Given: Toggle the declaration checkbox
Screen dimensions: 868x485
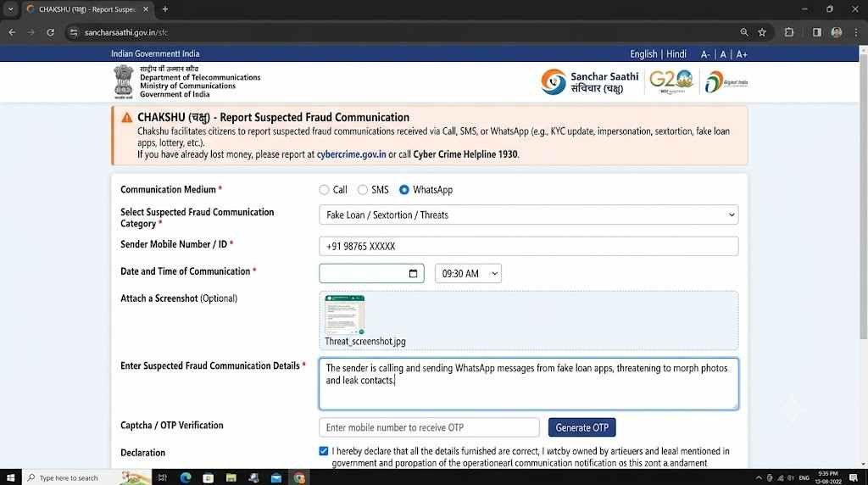Looking at the screenshot, I should pyautogui.click(x=324, y=451).
